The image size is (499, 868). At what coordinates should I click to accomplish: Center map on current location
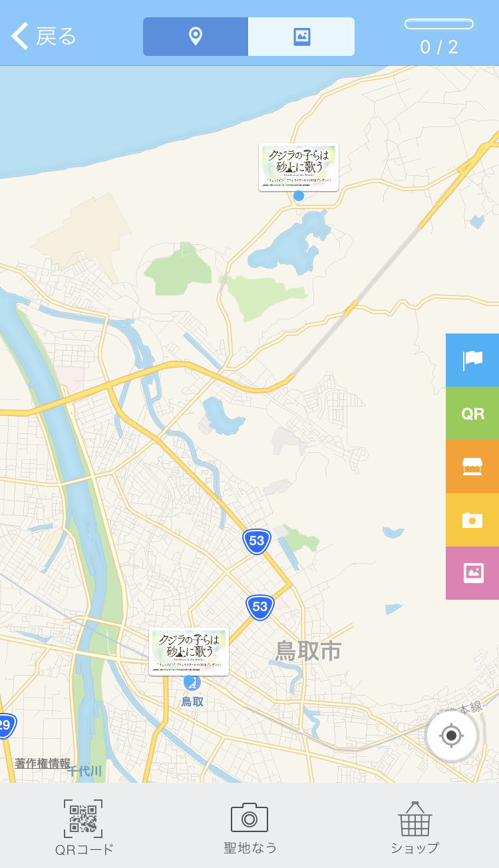tap(452, 736)
